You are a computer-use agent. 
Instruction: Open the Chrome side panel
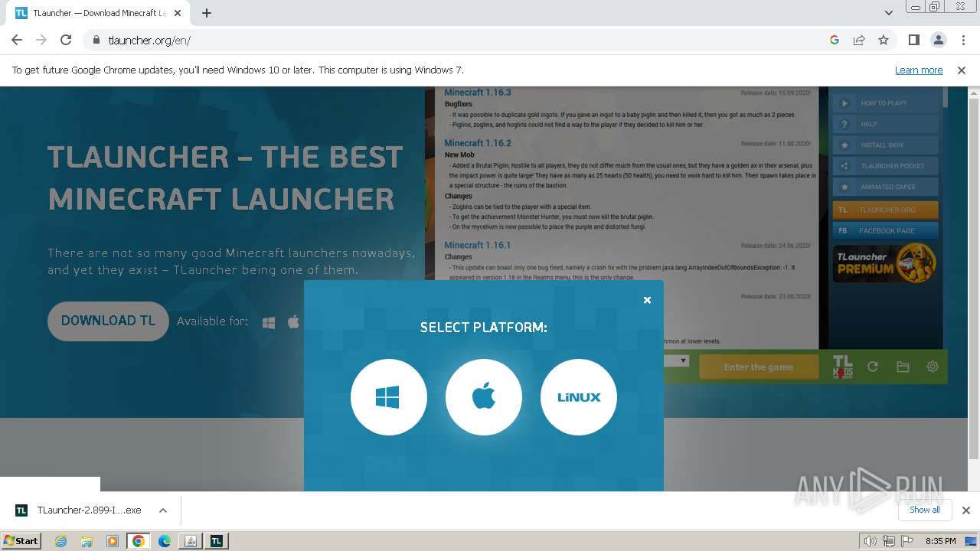click(x=913, y=40)
